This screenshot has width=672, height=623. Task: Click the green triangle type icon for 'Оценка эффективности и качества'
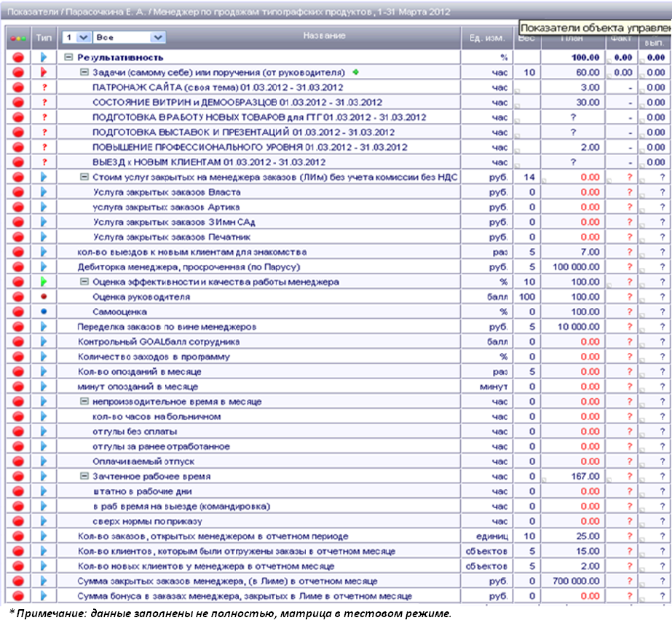tap(44, 282)
